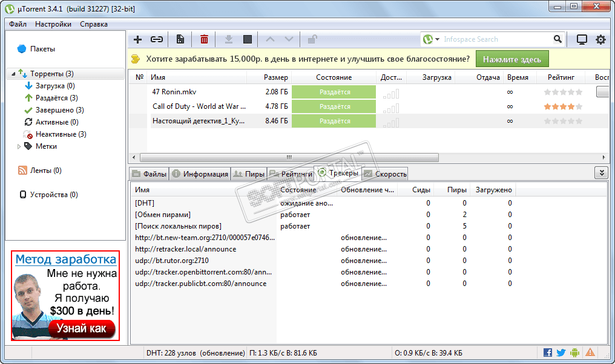Image resolution: width=615 pixels, height=364 pixels.
Task: Open the remote monitor icon in toolbar
Action: click(582, 39)
